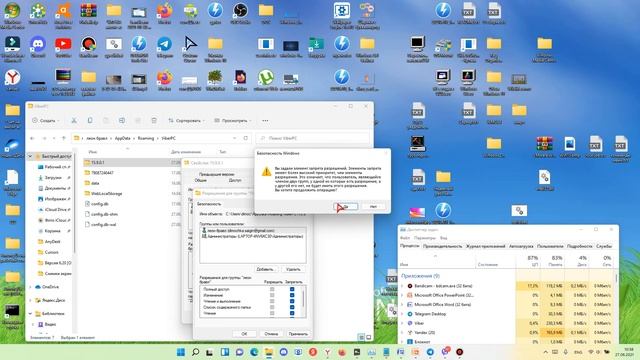Click the Delete trash icon in Explorer toolbar
This screenshot has width=640, height=360.
click(154, 120)
